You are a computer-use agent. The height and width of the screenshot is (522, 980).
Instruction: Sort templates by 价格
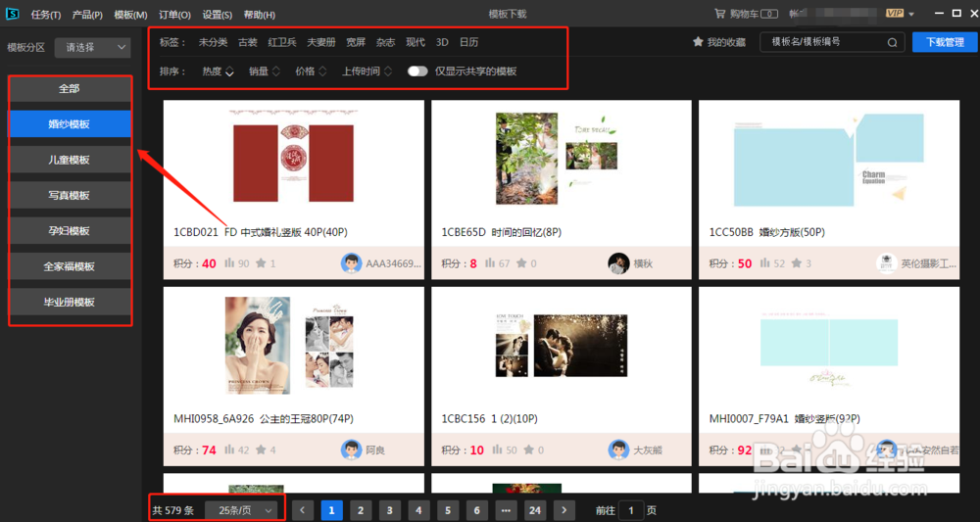tap(311, 71)
